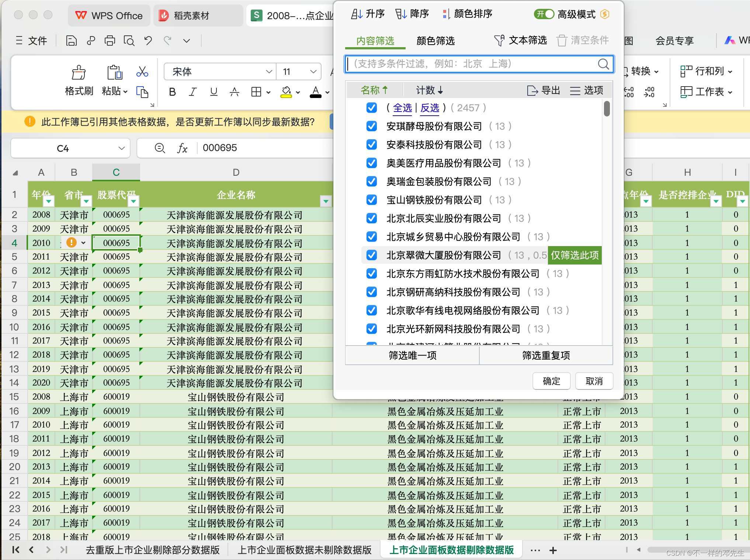The image size is (750, 560).
Task: Toggle underline formatting
Action: tap(213, 92)
